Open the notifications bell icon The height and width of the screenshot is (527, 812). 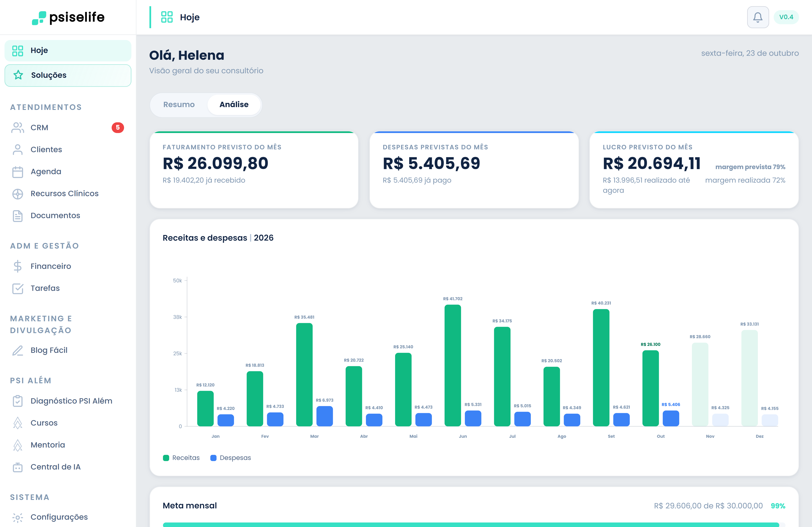758,17
